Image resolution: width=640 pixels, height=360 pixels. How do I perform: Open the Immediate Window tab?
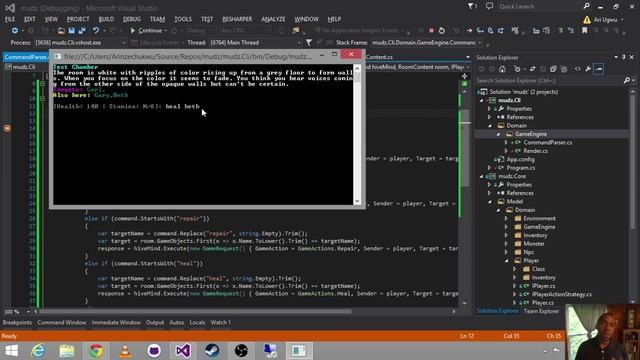click(116, 322)
